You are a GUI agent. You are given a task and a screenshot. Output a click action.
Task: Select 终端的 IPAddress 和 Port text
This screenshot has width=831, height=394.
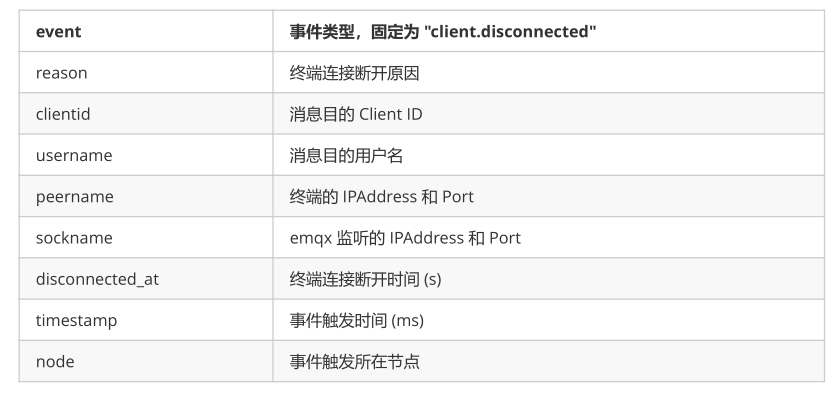[382, 196]
